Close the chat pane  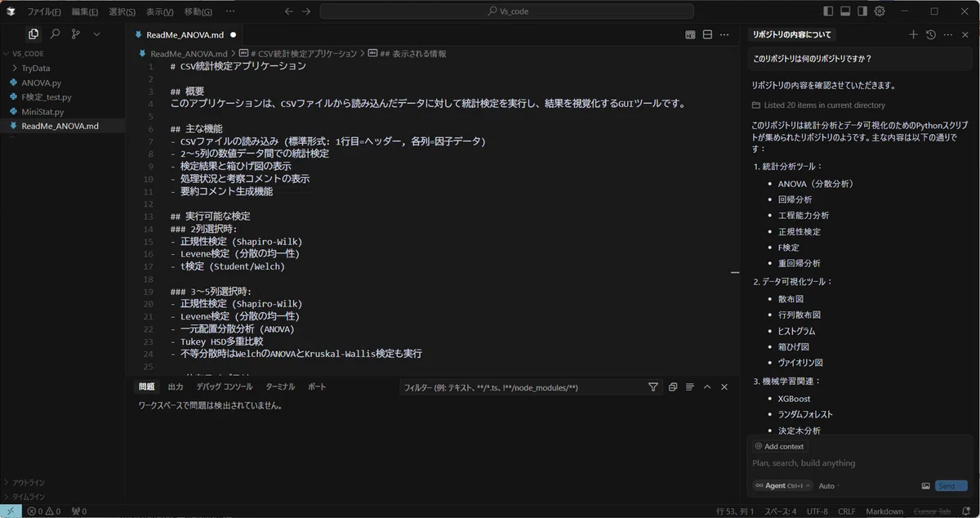point(965,34)
